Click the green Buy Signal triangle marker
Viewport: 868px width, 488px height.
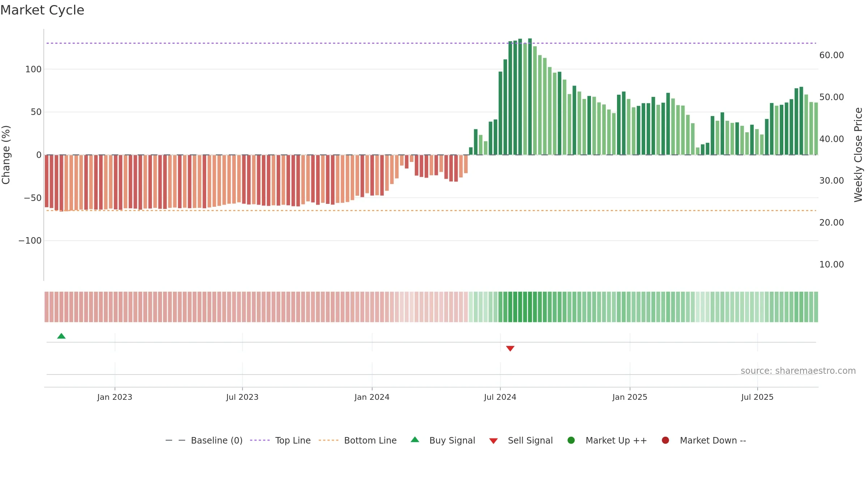coord(61,336)
